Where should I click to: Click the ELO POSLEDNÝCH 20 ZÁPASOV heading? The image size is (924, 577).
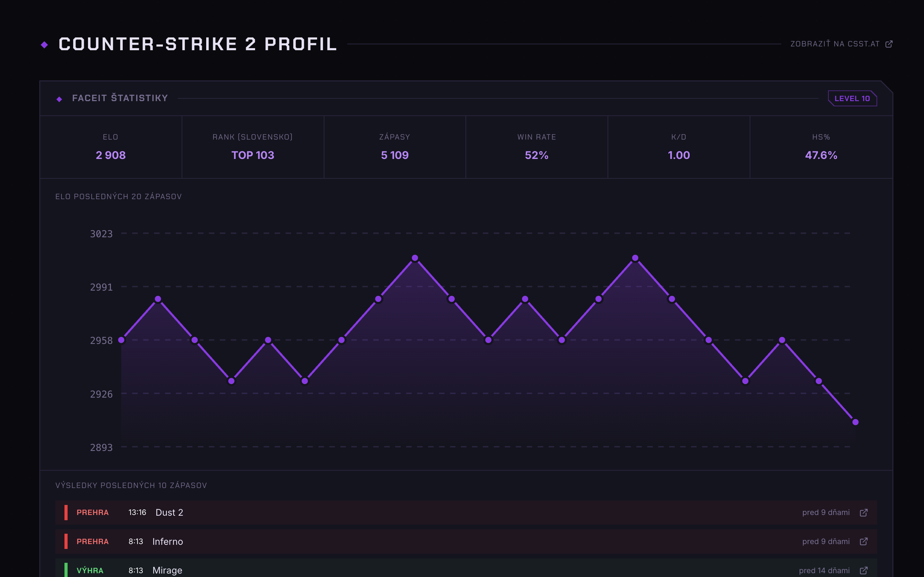click(119, 196)
